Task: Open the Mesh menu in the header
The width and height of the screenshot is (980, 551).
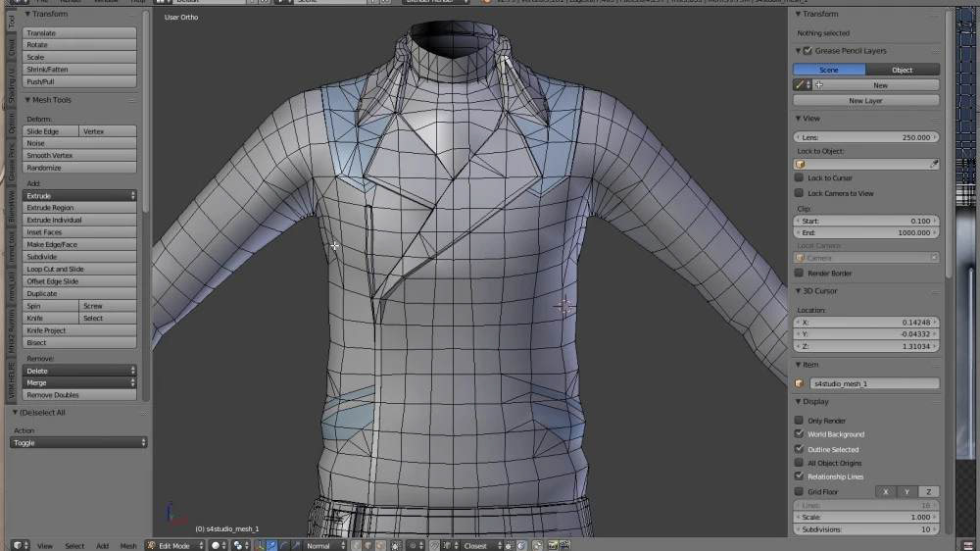Action: click(x=128, y=546)
